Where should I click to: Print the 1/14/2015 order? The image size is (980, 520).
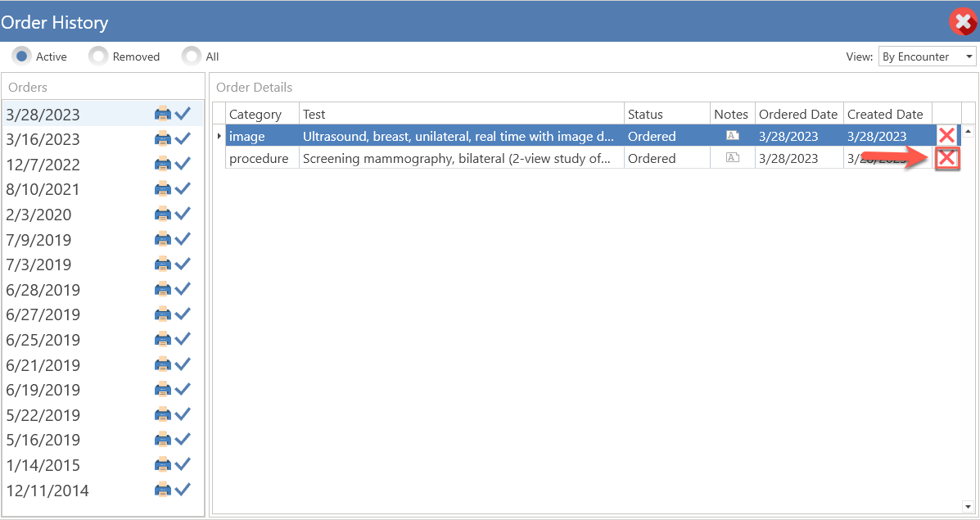[162, 464]
